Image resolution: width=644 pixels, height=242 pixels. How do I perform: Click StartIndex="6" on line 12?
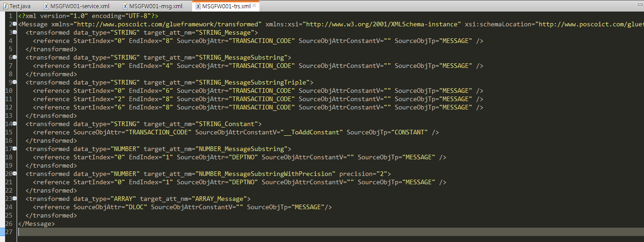pos(99,107)
